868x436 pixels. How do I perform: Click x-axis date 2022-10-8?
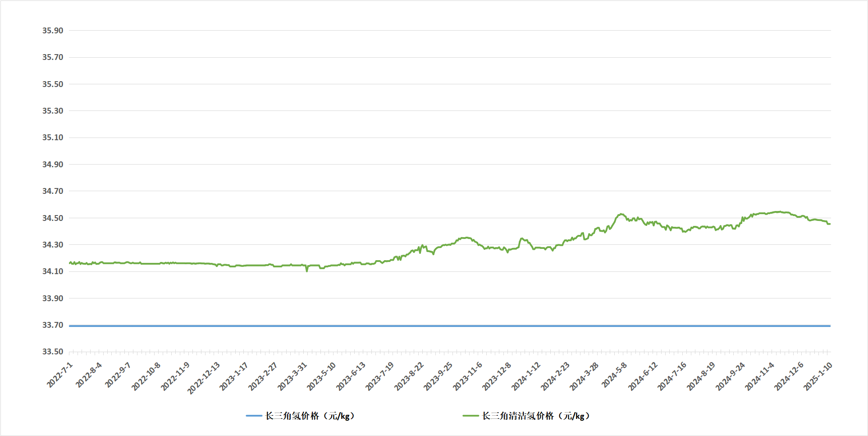pos(146,376)
